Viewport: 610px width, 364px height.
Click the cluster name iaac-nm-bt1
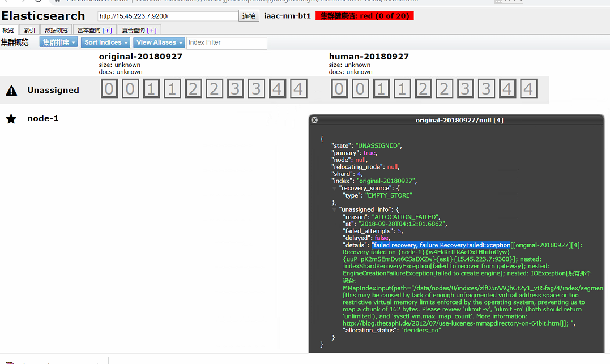click(288, 16)
